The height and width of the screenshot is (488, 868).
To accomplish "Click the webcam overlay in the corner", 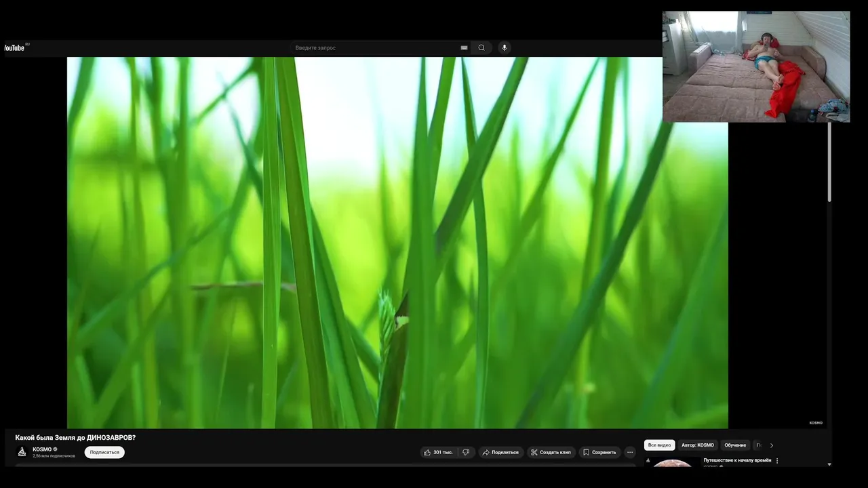I will [x=756, y=66].
